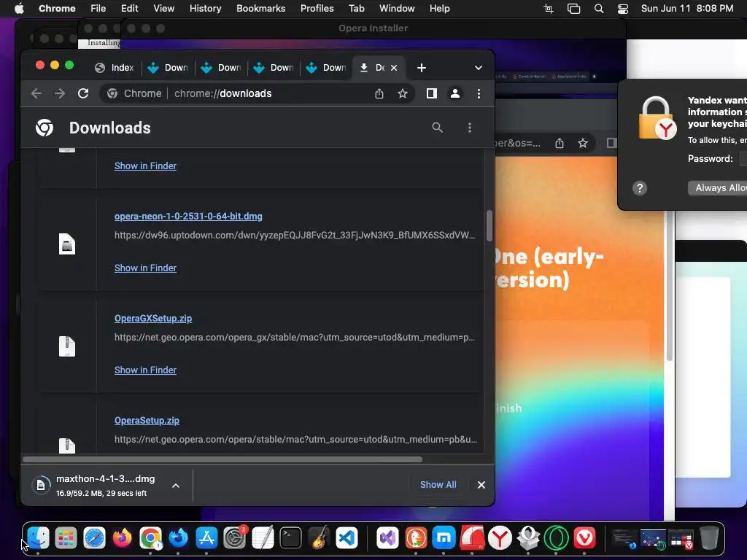Click the horizontal scrollbar under the downloads list

(x=222, y=459)
